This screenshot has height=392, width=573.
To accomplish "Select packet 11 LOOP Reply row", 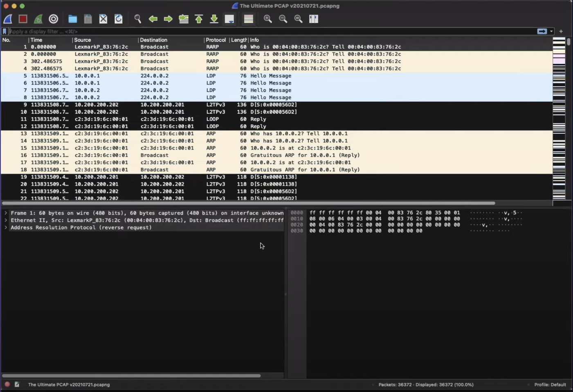I will pos(276,119).
